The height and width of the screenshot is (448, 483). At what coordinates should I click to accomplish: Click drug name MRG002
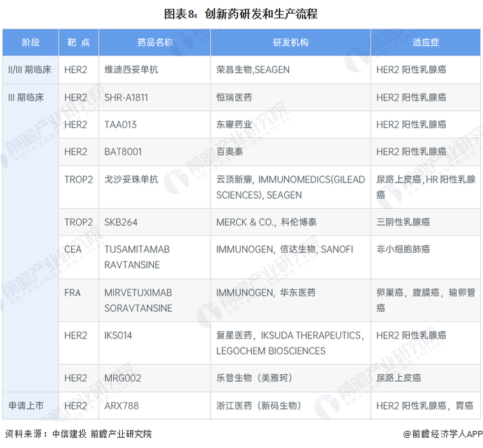pos(123,378)
